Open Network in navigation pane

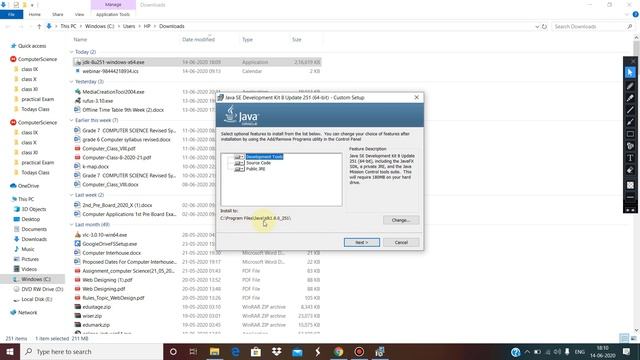tap(27, 312)
